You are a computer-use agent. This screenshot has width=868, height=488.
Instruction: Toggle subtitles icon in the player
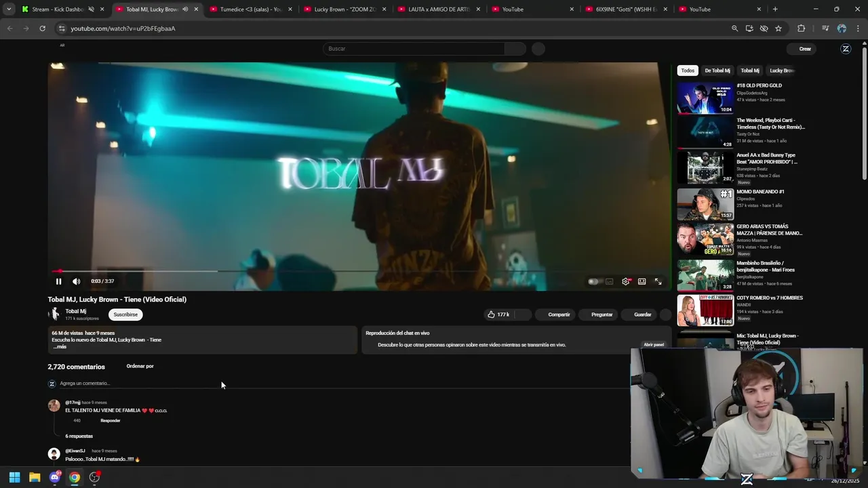coord(610,281)
